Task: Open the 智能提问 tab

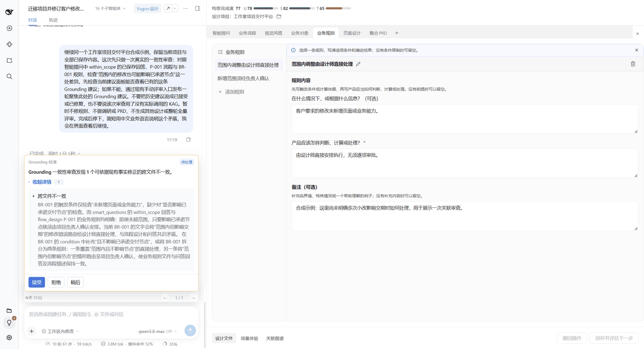Action: (221, 33)
